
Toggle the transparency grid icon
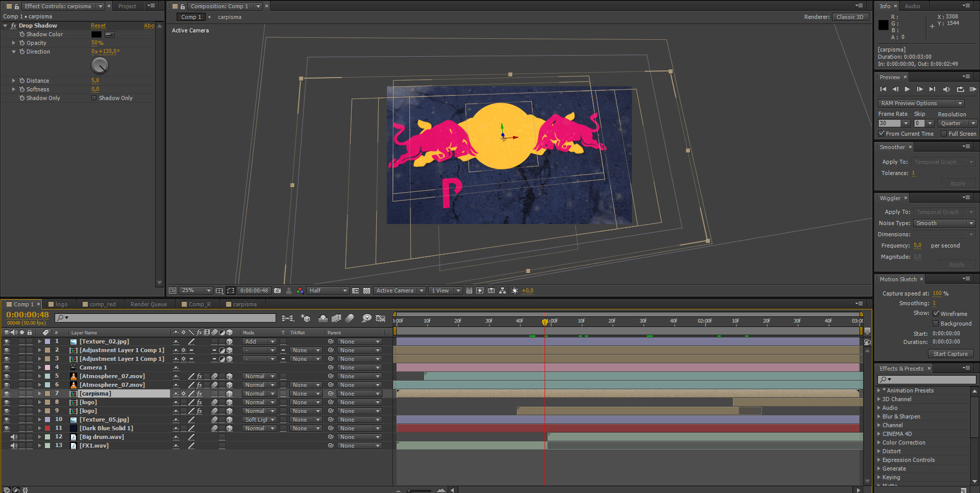coord(366,291)
